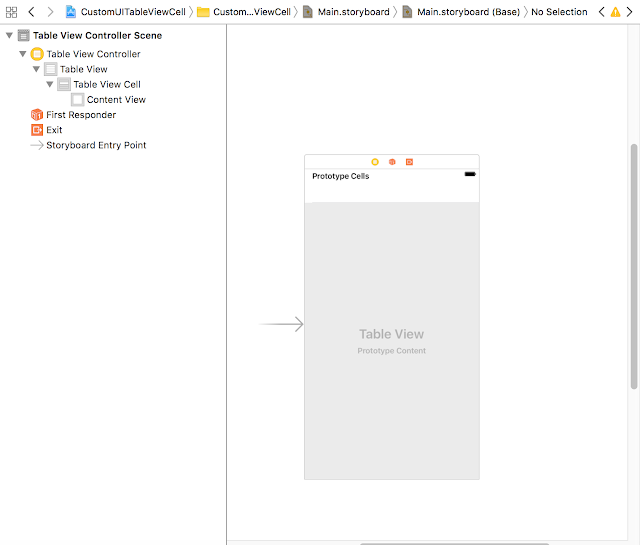This screenshot has width=640, height=545.
Task: Click the Table View Controller Scene icon
Action: (x=24, y=36)
